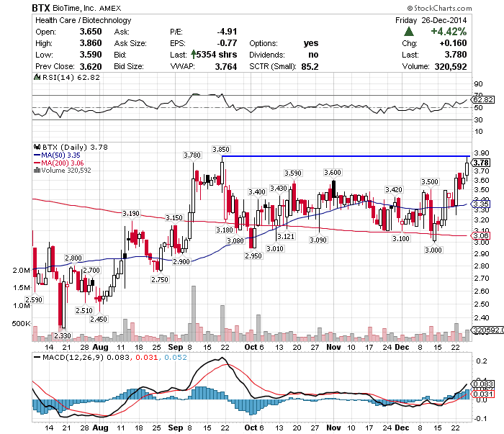Click the MA(50) 3.35 legend text

[x=60, y=155]
